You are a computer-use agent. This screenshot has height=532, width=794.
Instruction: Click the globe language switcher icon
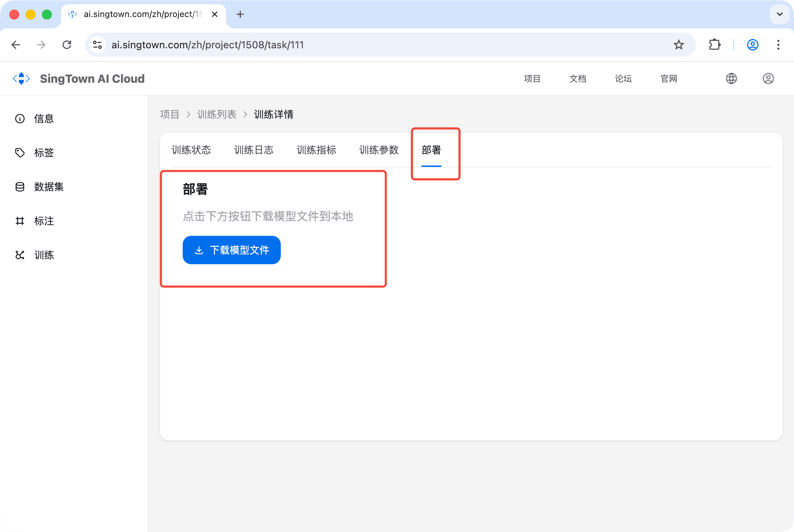pyautogui.click(x=731, y=78)
